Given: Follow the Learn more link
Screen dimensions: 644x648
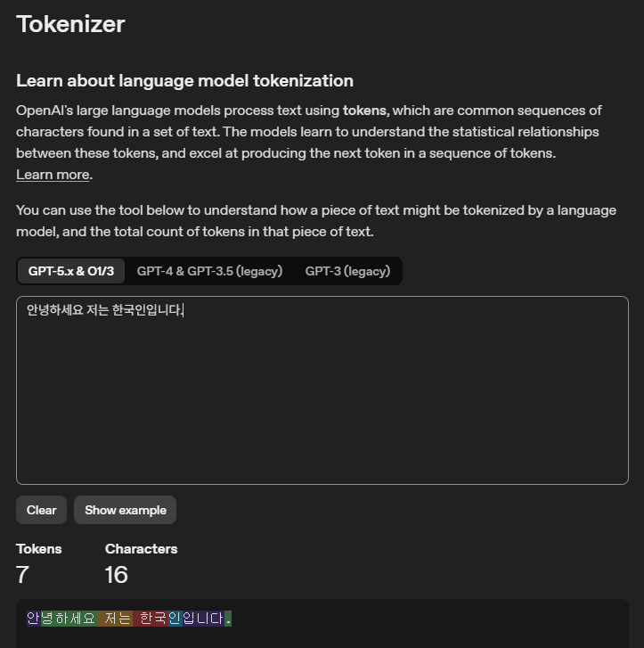Looking at the screenshot, I should coord(53,175).
